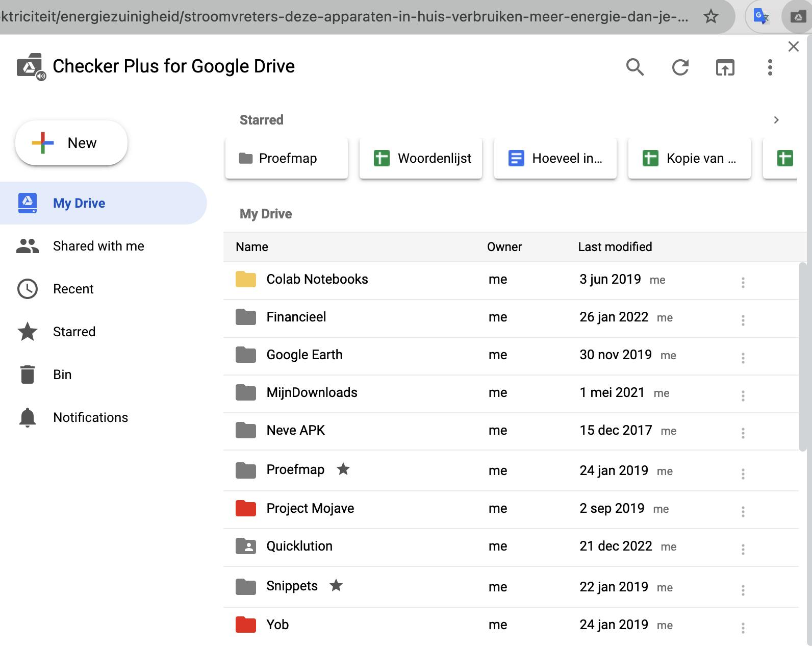
Task: Go to Shared with me
Action: coord(98,246)
